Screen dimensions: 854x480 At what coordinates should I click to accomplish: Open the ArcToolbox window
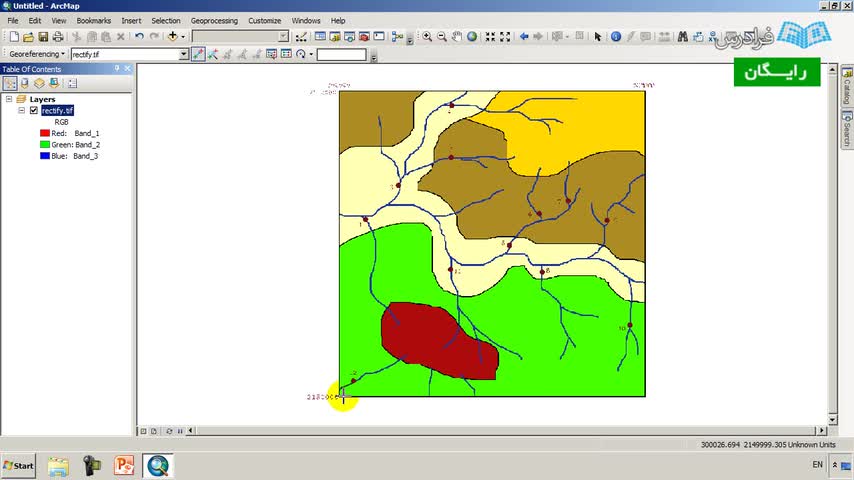(364, 37)
